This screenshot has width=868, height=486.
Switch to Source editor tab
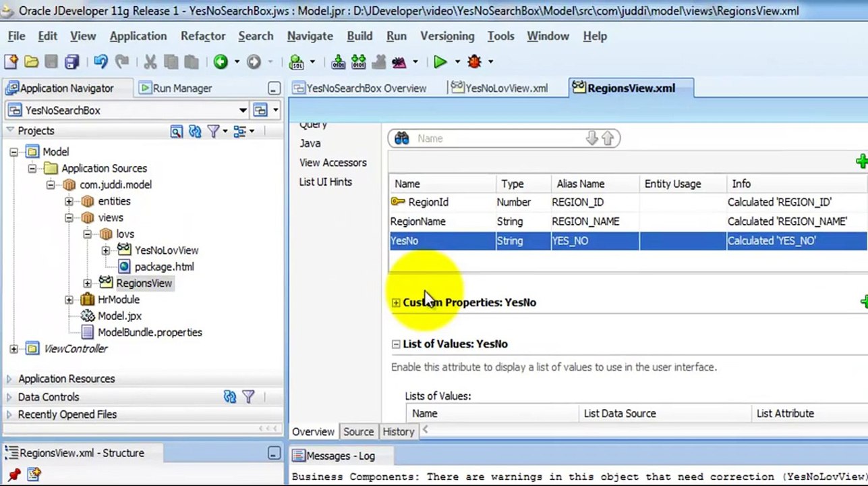click(x=358, y=432)
